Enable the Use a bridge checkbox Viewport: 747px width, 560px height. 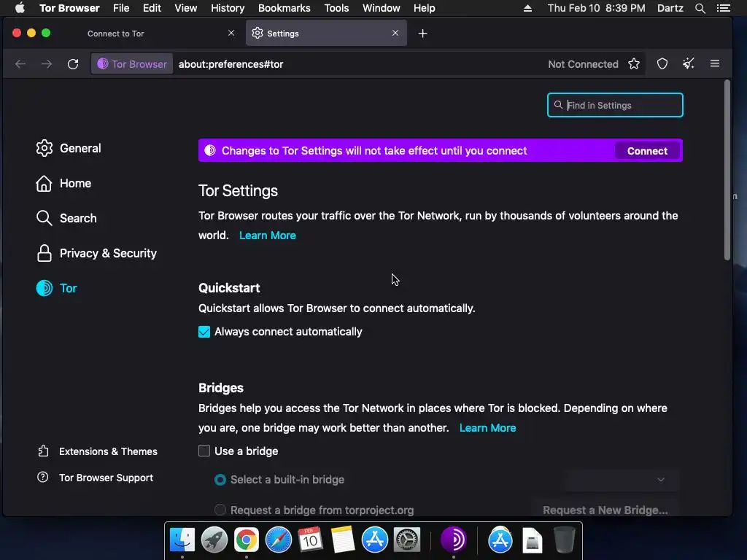(204, 451)
